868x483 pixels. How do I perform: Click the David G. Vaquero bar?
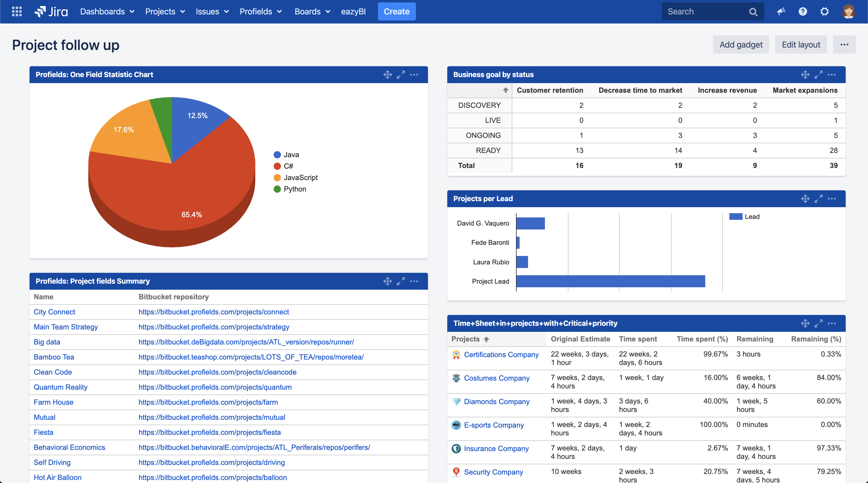pos(530,223)
